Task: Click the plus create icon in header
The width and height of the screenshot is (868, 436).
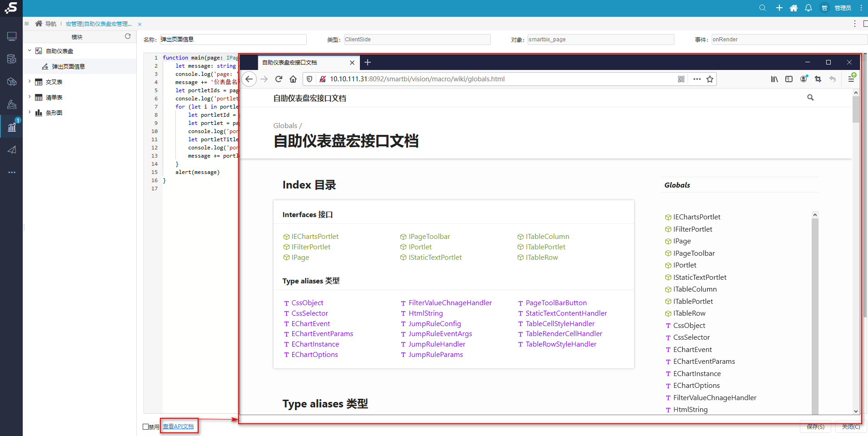Action: pos(779,8)
